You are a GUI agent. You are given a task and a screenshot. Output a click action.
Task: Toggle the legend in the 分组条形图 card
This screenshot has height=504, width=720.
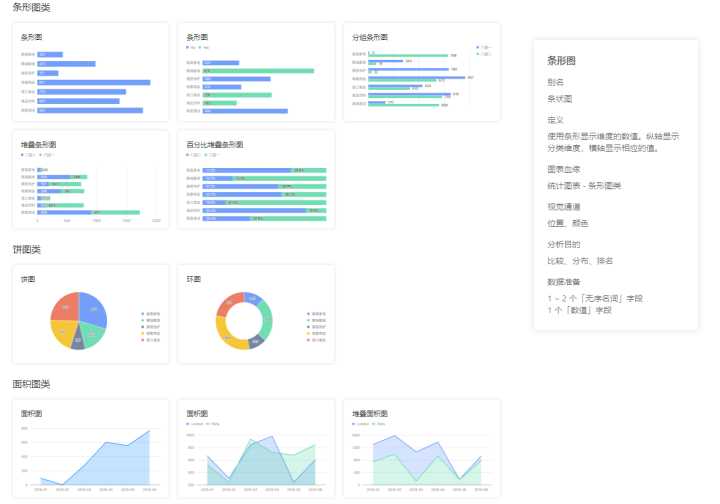tap(484, 50)
